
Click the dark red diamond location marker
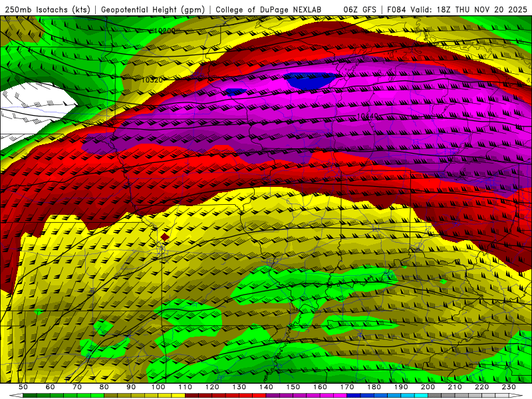point(164,237)
